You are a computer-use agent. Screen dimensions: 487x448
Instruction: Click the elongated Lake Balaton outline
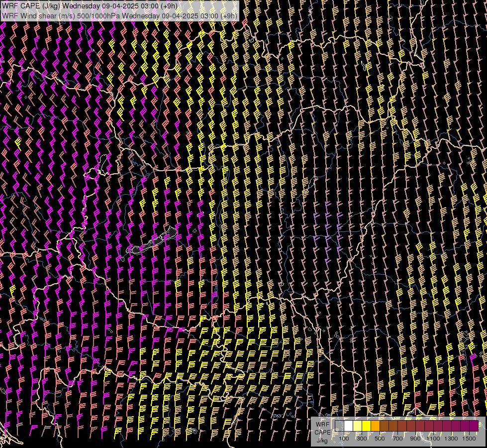tap(151, 240)
